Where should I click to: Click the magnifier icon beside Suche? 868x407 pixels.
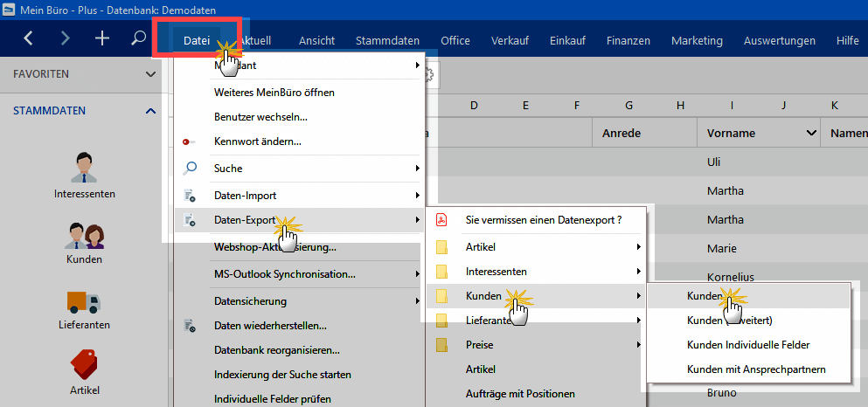(190, 168)
